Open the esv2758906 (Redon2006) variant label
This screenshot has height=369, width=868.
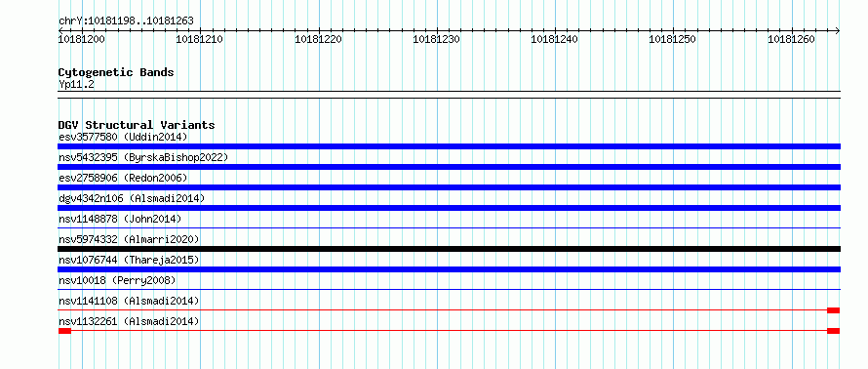click(123, 178)
